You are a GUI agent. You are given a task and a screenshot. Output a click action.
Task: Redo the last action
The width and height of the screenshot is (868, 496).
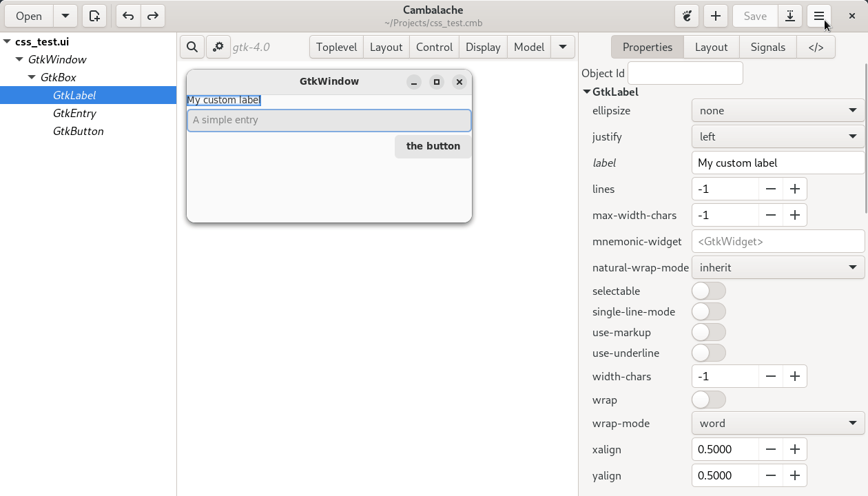(x=153, y=16)
